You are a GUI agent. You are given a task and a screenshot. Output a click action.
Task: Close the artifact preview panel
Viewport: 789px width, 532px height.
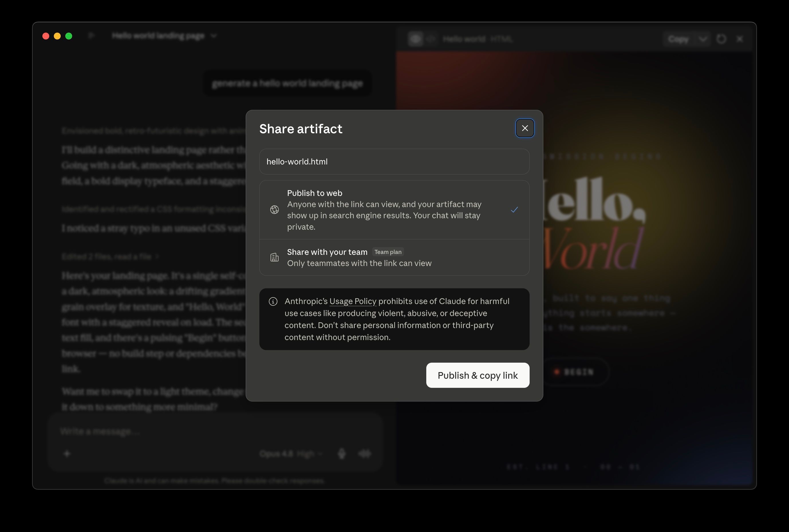[739, 39]
